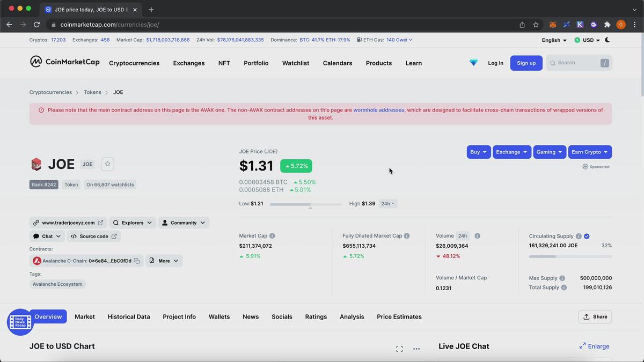644x362 pixels.
Task: Open Chrome menu three dots
Action: [x=634, y=25]
